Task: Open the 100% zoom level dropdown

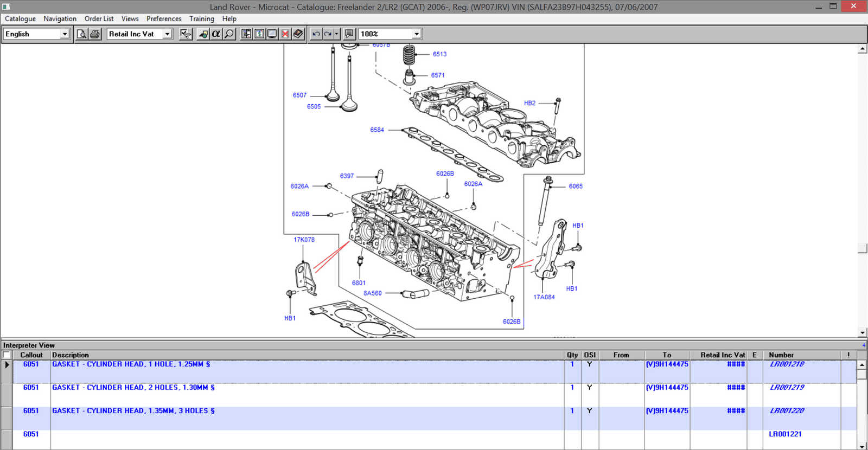Action: click(417, 34)
